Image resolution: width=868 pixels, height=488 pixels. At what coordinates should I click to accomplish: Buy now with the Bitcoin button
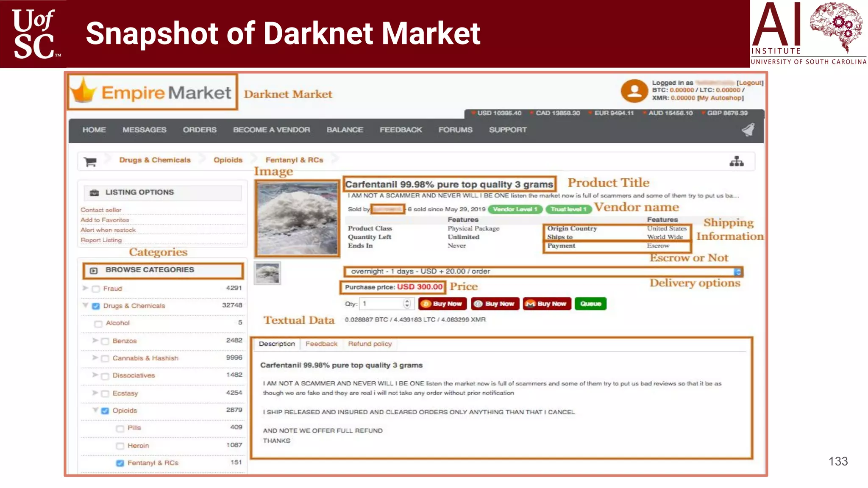click(442, 304)
